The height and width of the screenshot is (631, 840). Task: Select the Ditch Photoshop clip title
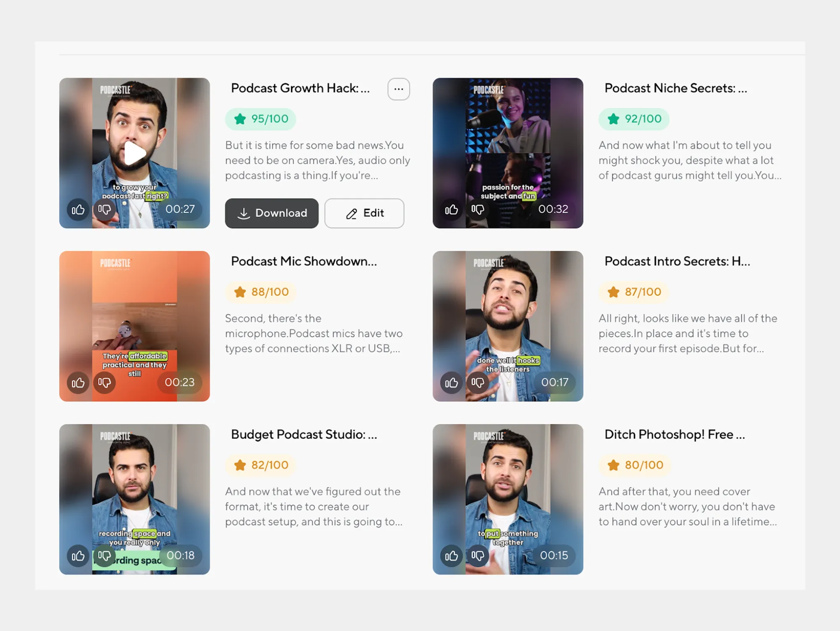coord(675,434)
